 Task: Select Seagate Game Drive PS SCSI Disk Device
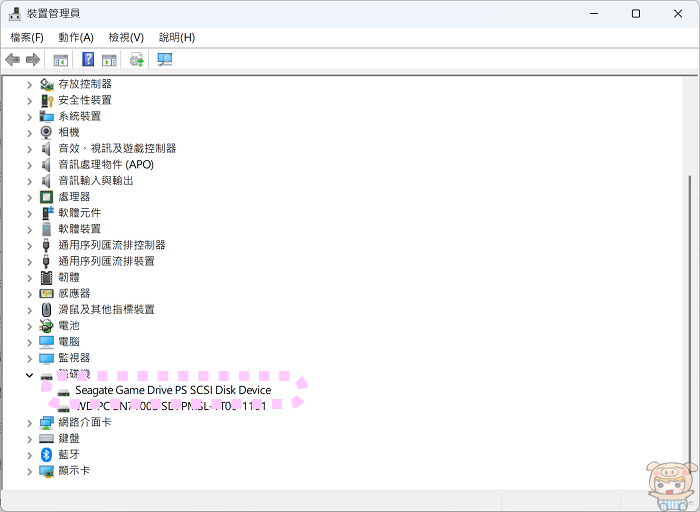[172, 390]
